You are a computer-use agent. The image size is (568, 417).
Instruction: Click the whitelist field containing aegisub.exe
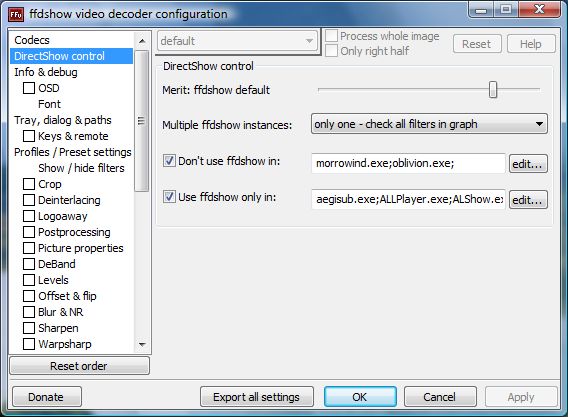click(408, 199)
